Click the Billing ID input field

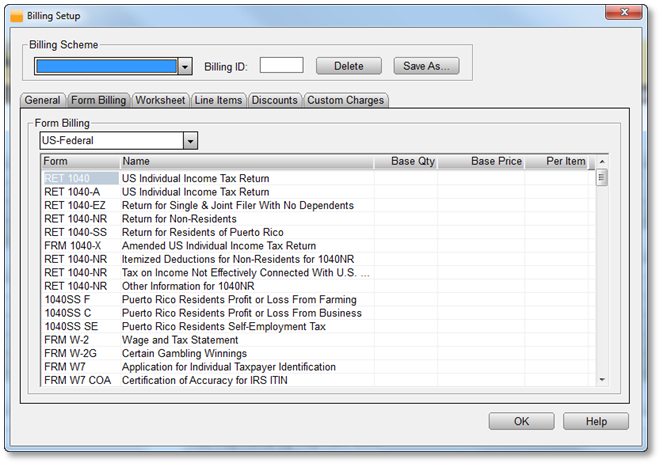point(281,66)
